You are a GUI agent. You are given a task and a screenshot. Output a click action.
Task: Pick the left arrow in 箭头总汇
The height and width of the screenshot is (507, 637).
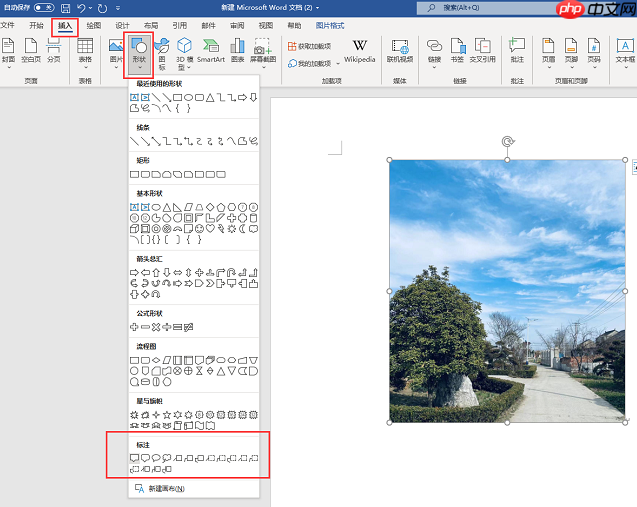point(145,273)
